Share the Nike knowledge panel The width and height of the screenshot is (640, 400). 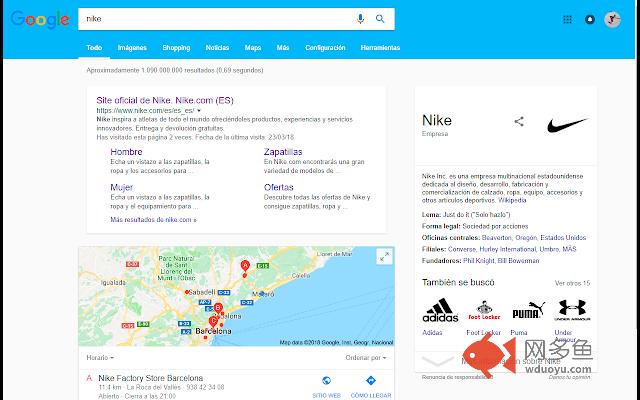519,121
